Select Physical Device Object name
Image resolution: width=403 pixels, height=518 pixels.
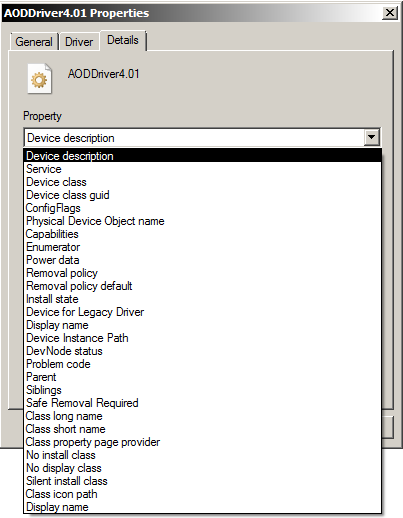coord(203,221)
